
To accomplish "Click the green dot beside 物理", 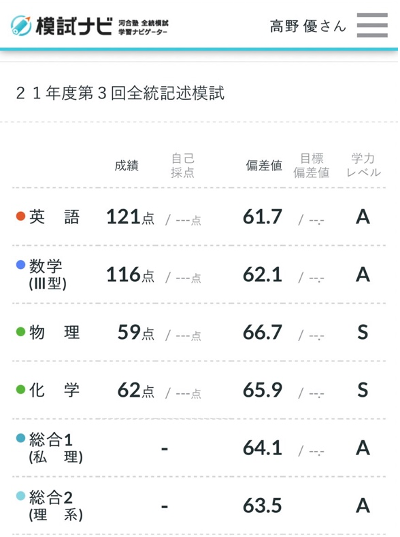I will tap(21, 332).
